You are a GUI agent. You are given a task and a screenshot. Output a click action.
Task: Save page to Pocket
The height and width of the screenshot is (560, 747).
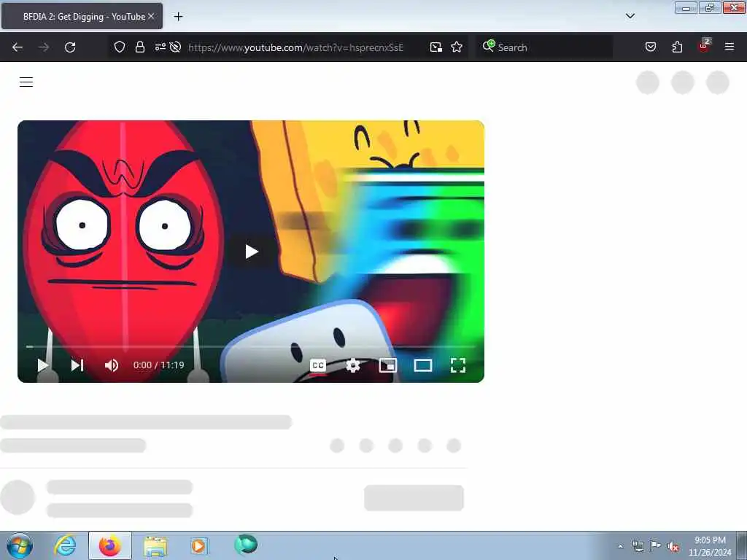click(x=651, y=47)
